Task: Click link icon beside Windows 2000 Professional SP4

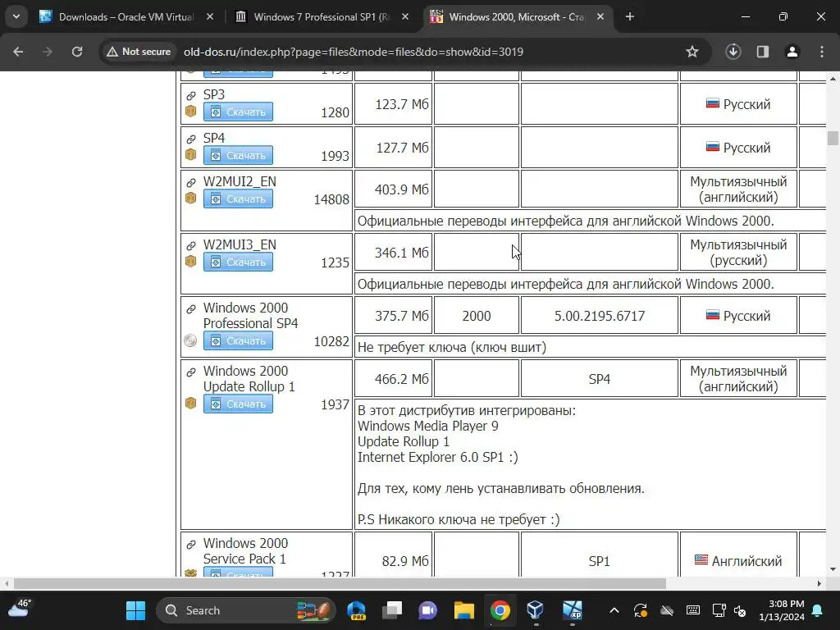Action: click(x=190, y=308)
